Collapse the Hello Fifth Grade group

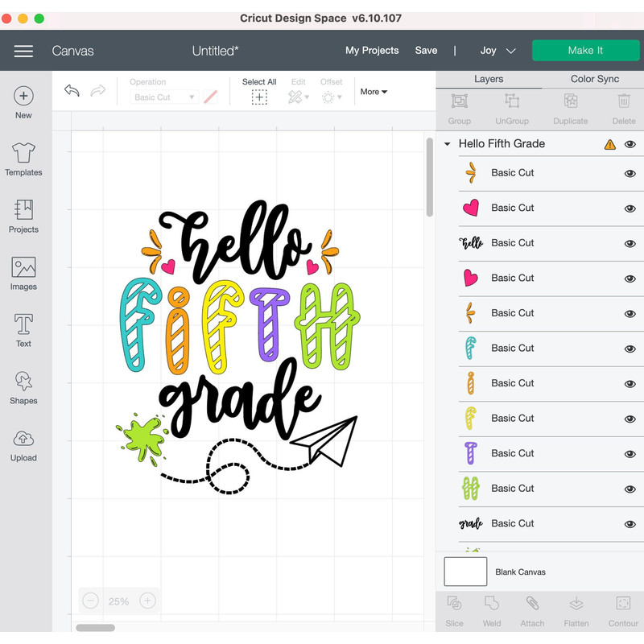(x=447, y=143)
